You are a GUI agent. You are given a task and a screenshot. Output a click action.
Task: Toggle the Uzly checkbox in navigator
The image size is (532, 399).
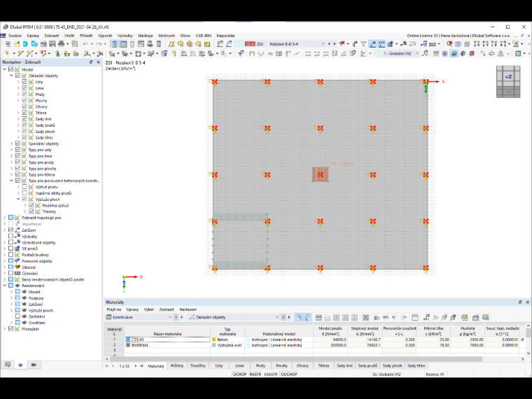click(x=24, y=82)
